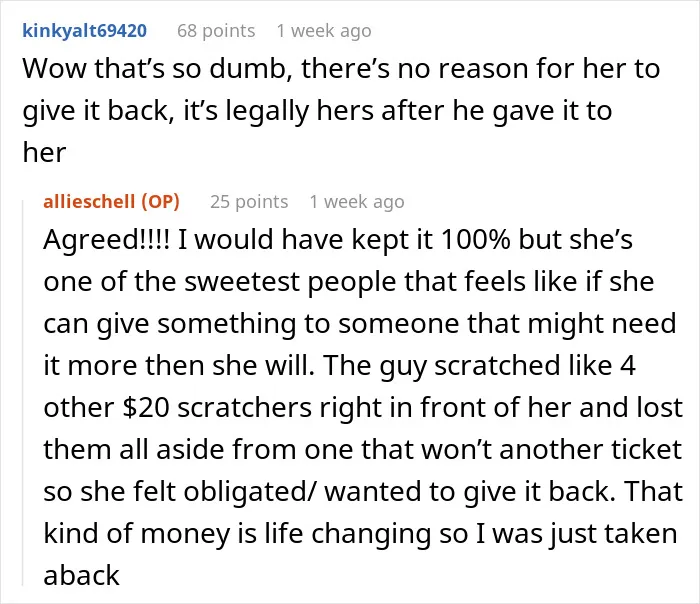The width and height of the screenshot is (700, 604).
Task: Click the line starting 'one of the sweetest people'
Action: pos(349,282)
